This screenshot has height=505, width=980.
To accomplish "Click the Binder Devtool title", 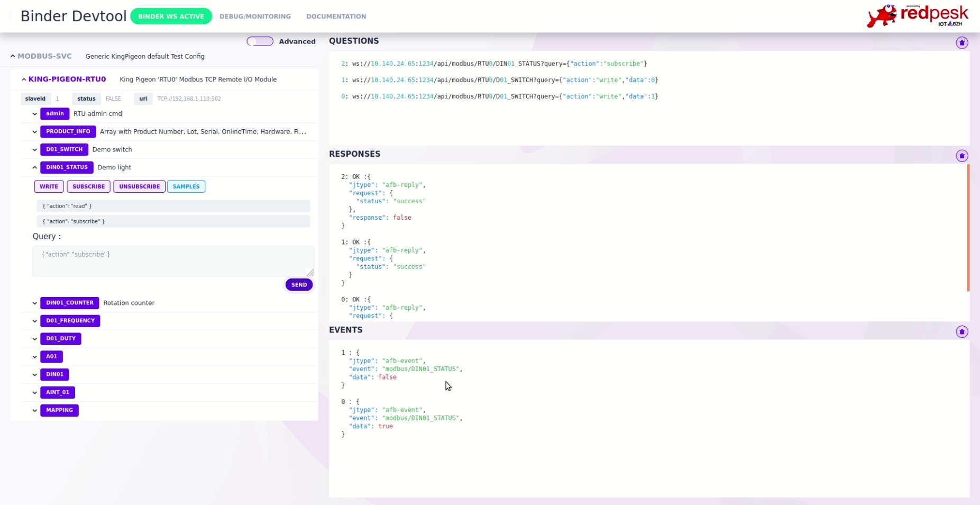I will (74, 16).
